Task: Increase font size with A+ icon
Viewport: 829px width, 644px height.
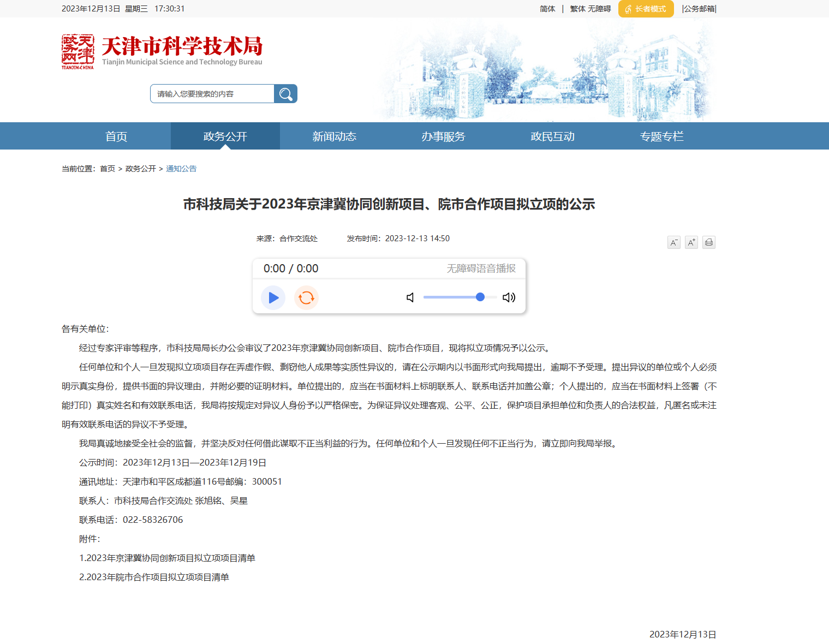Action: point(691,242)
